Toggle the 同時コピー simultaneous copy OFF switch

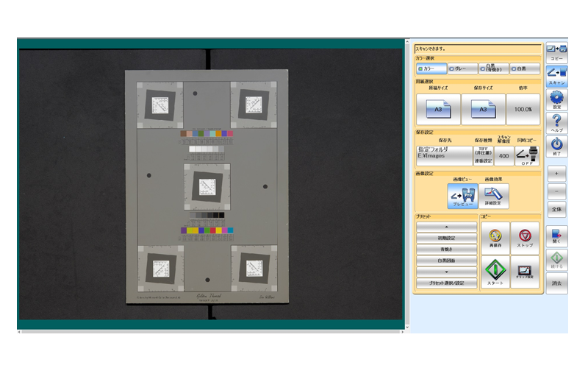pos(528,155)
